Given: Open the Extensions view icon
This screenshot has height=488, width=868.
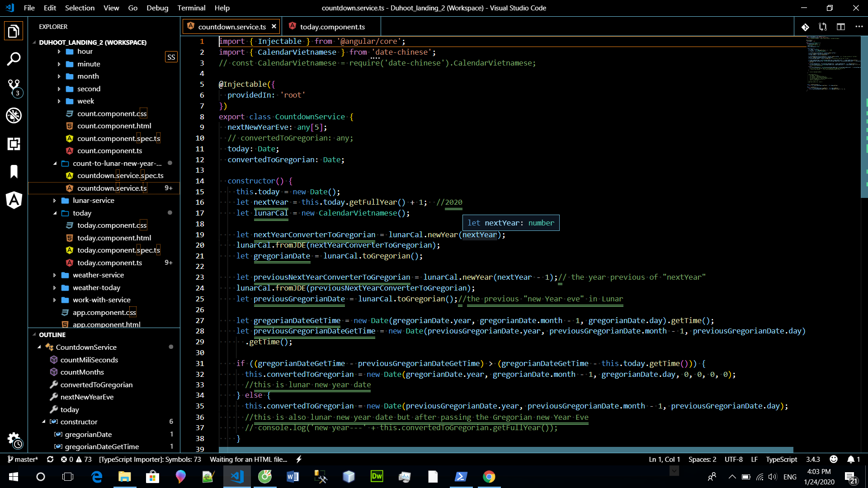Looking at the screenshot, I should [14, 144].
